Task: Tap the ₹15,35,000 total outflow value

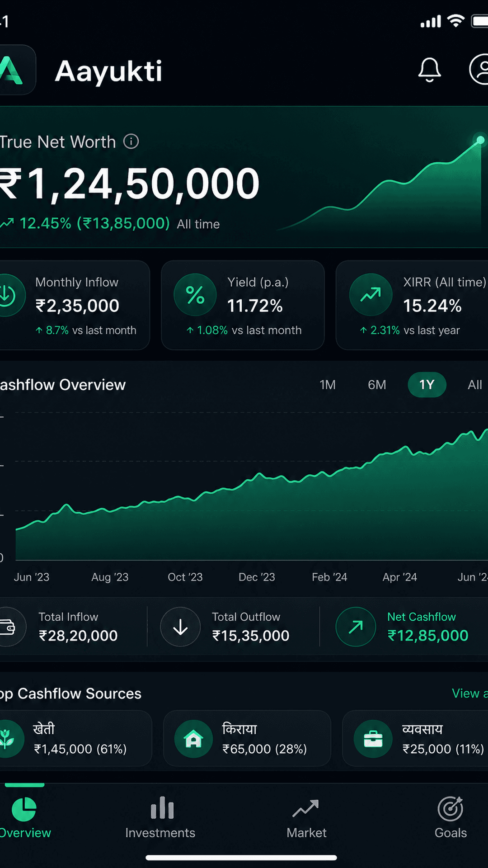Action: click(251, 636)
